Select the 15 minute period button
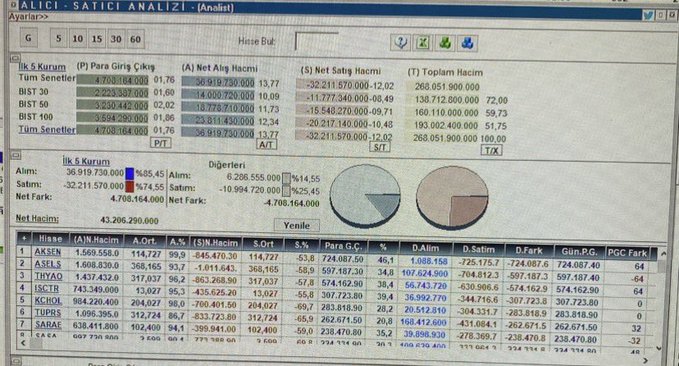 pyautogui.click(x=97, y=39)
